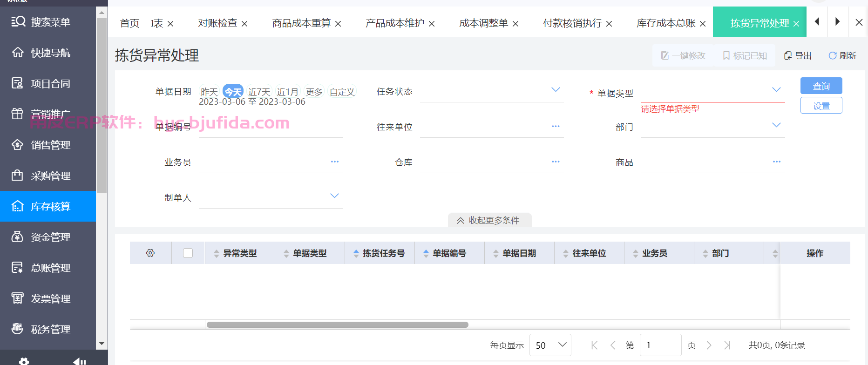This screenshot has height=365, width=868.
Task: Close the 产品成本维护 tab
Action: [432, 23]
